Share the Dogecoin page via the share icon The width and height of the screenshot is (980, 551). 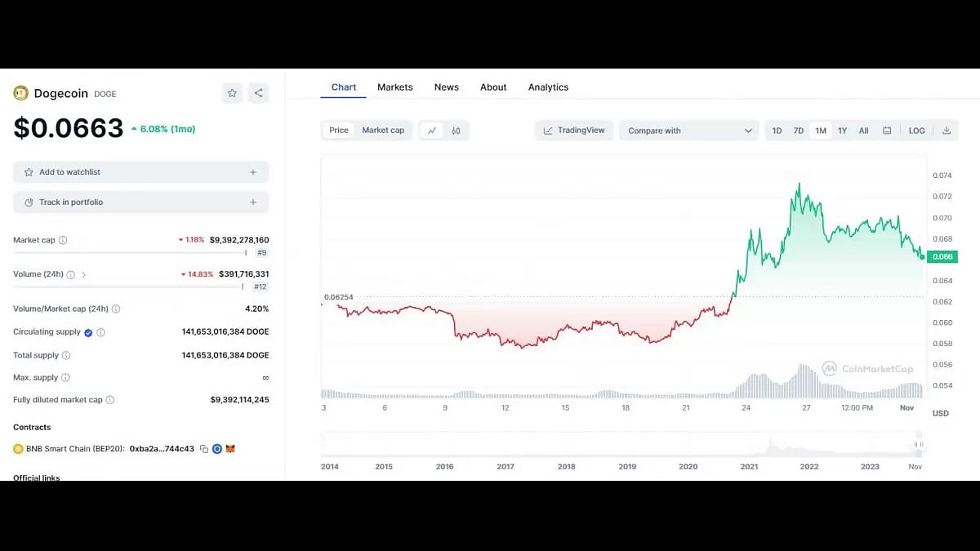pos(258,93)
